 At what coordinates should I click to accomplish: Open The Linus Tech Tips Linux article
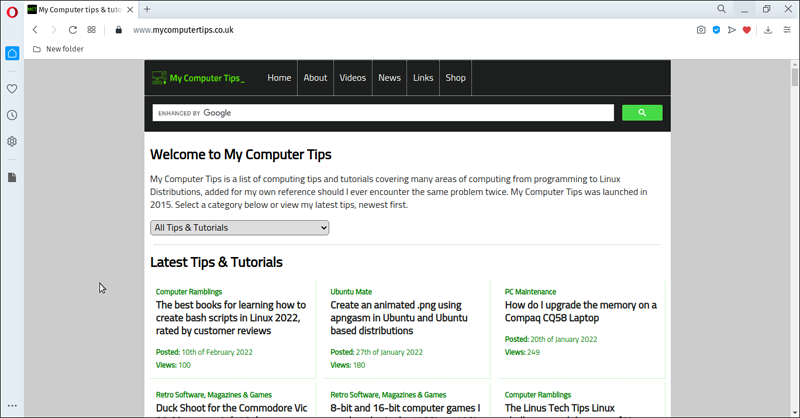tap(560, 408)
